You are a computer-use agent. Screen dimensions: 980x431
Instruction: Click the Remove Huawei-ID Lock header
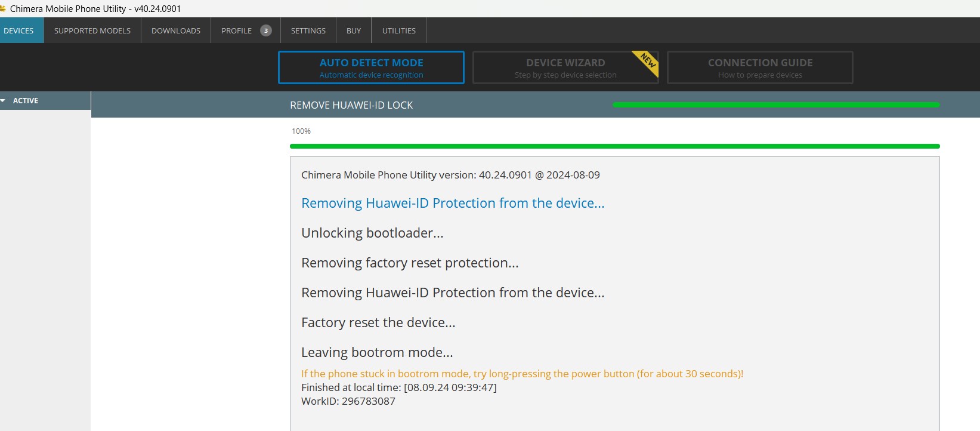coord(351,105)
